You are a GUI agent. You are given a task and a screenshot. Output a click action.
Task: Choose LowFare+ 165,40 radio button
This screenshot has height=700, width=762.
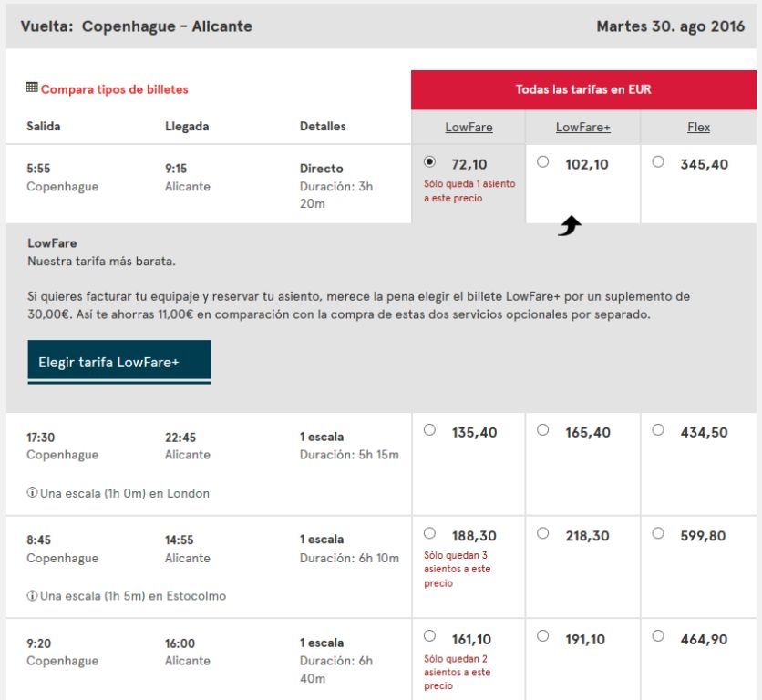pyautogui.click(x=543, y=429)
